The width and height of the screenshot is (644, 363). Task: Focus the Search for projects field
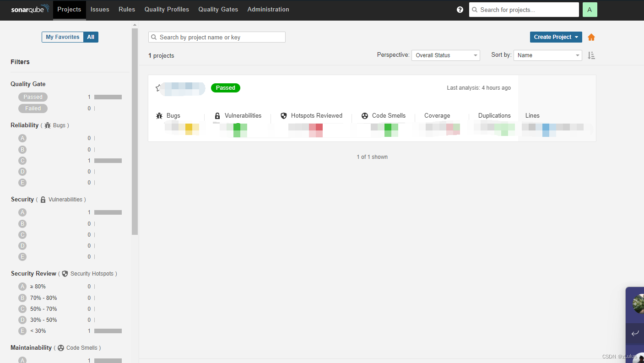pos(524,10)
